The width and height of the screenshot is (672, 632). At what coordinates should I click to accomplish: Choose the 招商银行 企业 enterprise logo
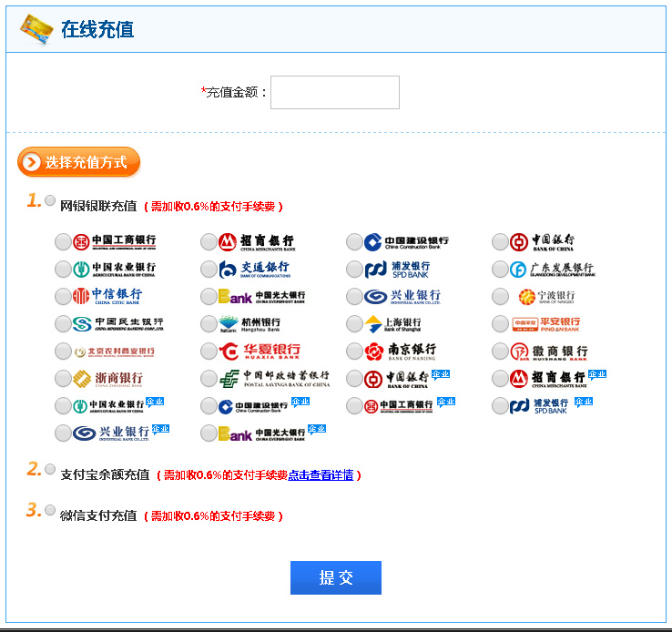click(557, 379)
